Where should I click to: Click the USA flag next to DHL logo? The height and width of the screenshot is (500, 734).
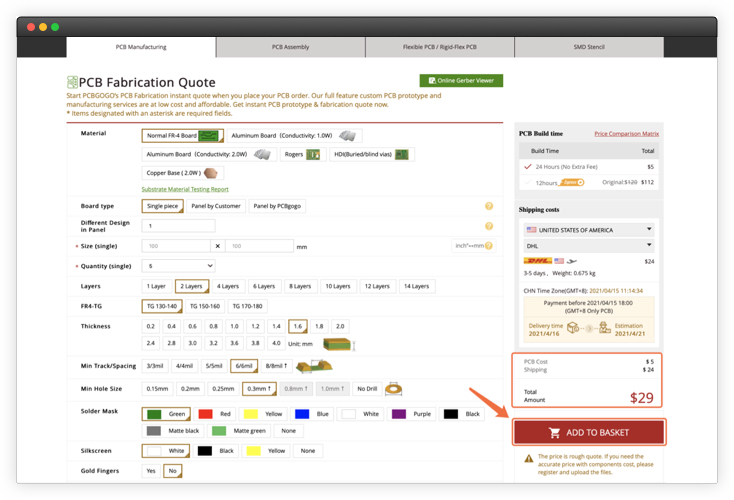point(559,261)
